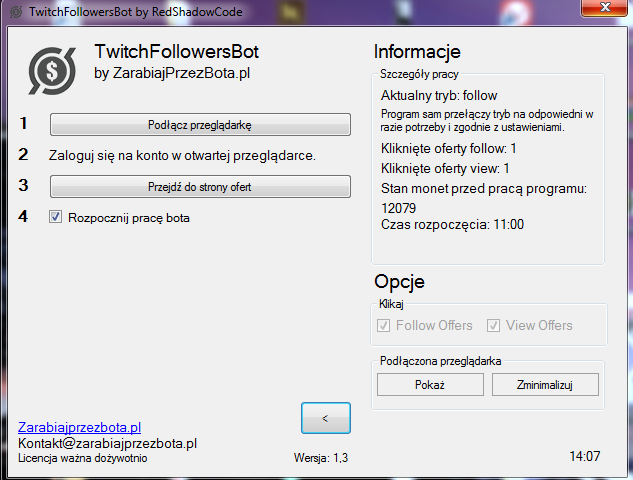This screenshot has width=633, height=480.
Task: Click the coin balance value 12079
Action: (x=398, y=208)
